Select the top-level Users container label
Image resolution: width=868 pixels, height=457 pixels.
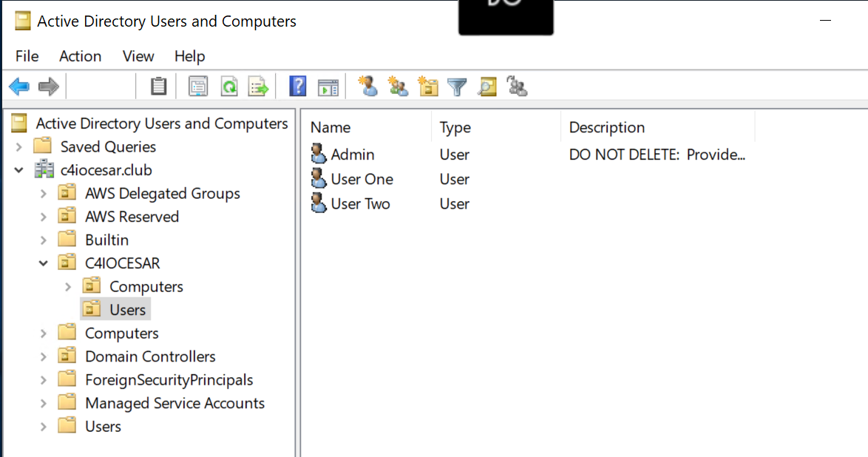pos(103,426)
